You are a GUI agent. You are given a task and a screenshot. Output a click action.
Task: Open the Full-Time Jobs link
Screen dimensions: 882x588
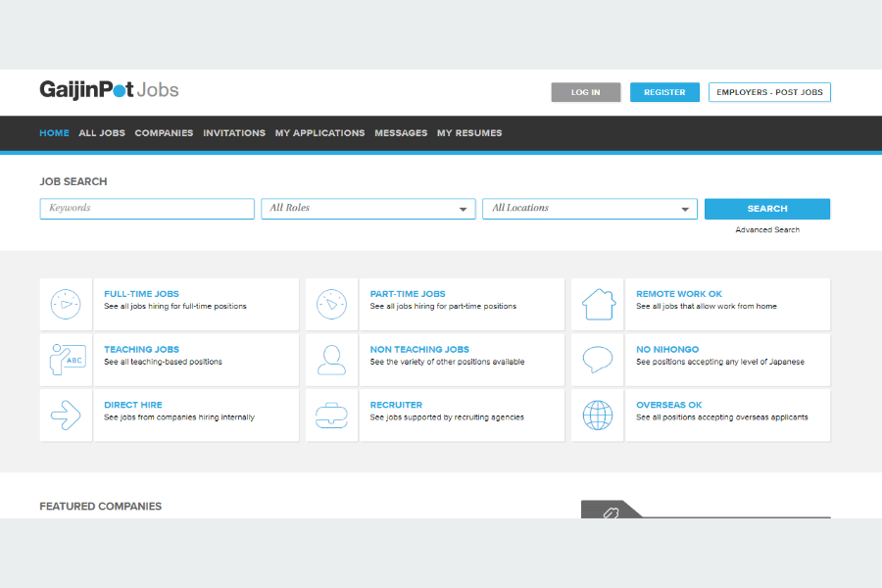[141, 294]
